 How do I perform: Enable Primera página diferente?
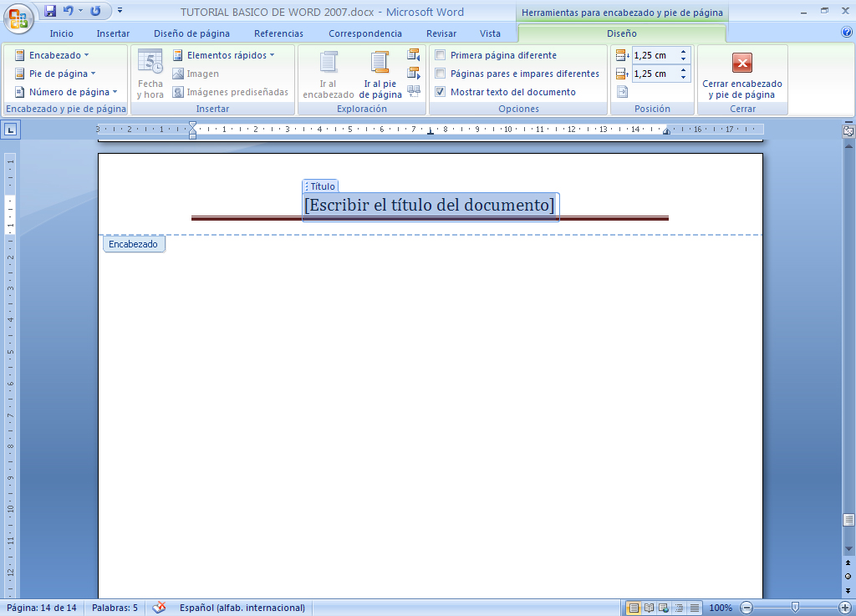[x=440, y=54]
